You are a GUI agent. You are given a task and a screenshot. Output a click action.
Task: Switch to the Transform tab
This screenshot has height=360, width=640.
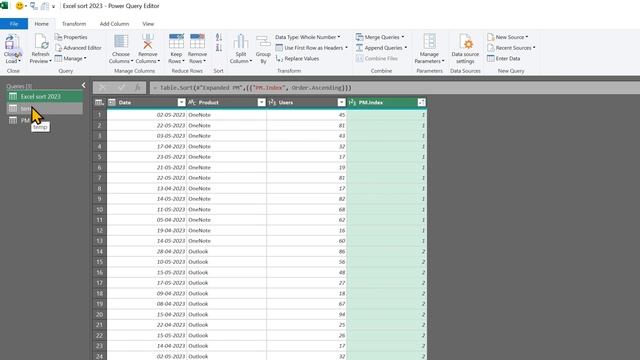coord(74,24)
